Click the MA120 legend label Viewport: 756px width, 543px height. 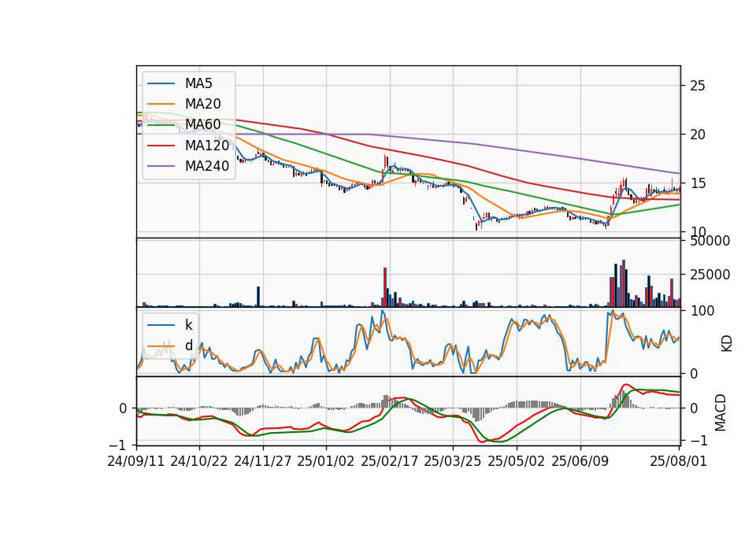coord(207,145)
